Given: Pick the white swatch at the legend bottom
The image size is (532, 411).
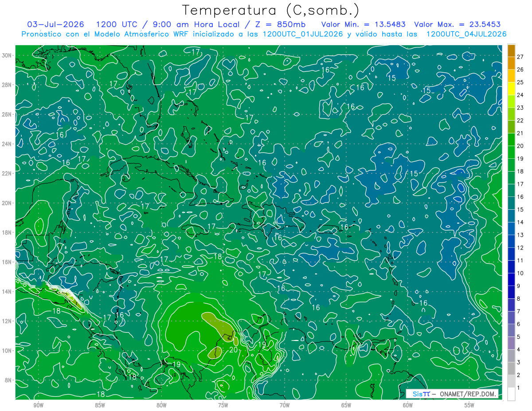Looking at the screenshot, I should pyautogui.click(x=511, y=394).
